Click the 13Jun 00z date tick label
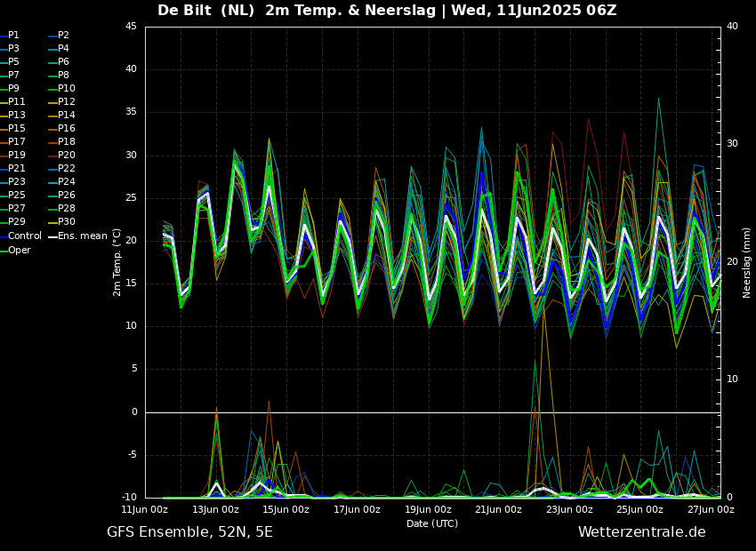The height and width of the screenshot is (551, 756). pos(215,510)
